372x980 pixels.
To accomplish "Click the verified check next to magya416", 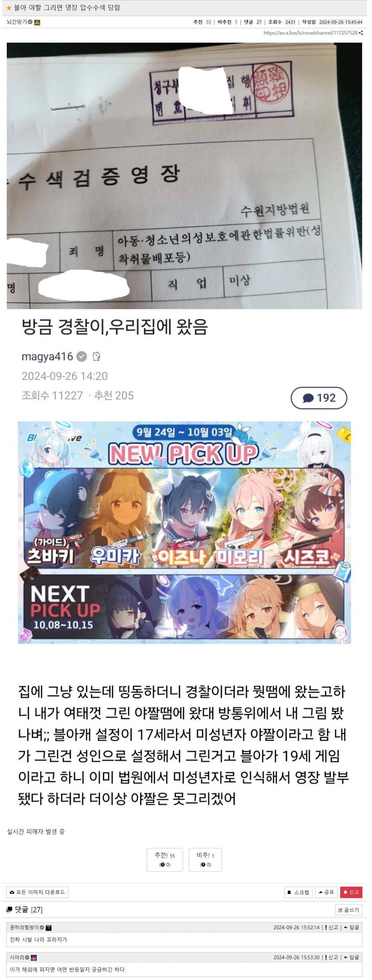I will click(x=82, y=356).
